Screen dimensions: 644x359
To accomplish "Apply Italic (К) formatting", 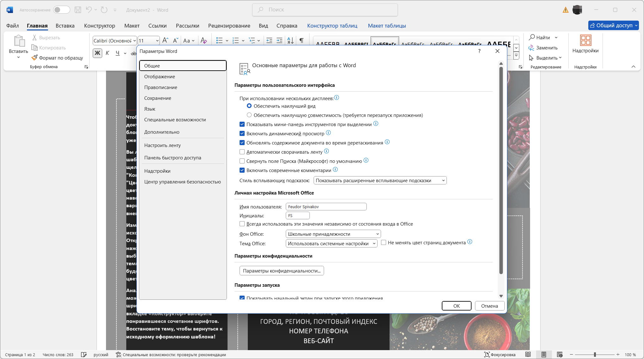I will pyautogui.click(x=108, y=53).
